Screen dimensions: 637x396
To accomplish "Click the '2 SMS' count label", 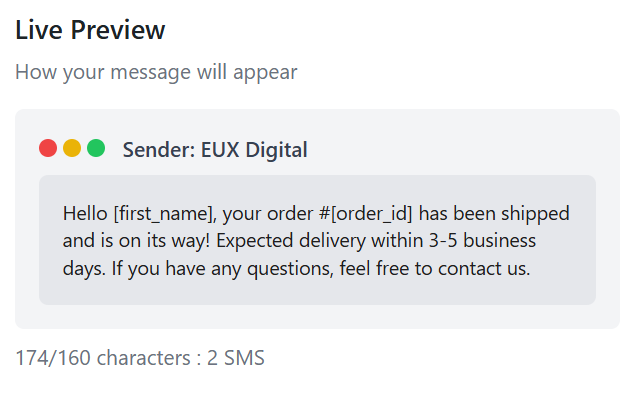I will 236,358.
